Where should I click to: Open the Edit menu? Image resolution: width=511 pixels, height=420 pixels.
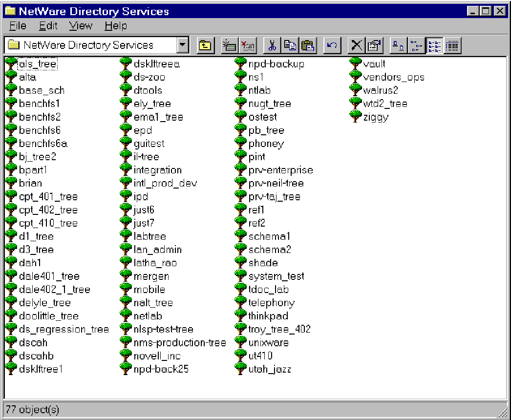[x=48, y=25]
